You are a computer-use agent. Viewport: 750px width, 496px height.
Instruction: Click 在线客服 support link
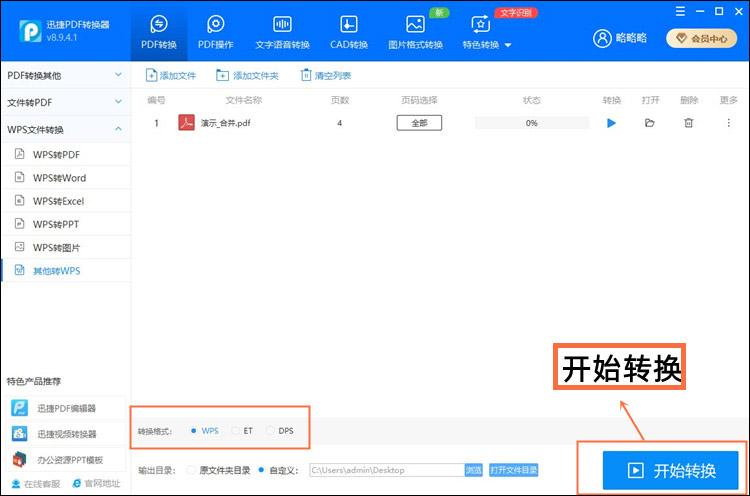point(36,484)
